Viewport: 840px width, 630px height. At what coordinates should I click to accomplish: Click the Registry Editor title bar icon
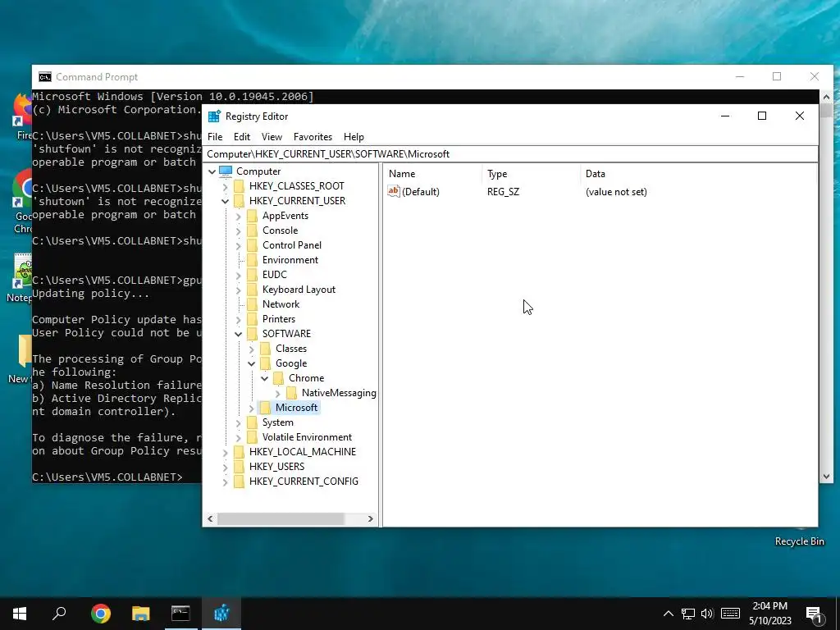pyautogui.click(x=214, y=116)
